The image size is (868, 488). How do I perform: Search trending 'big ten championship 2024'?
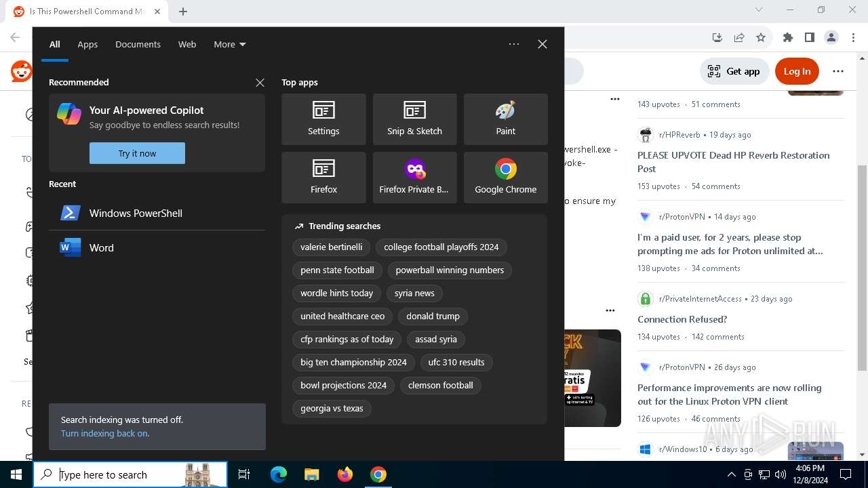coord(353,363)
